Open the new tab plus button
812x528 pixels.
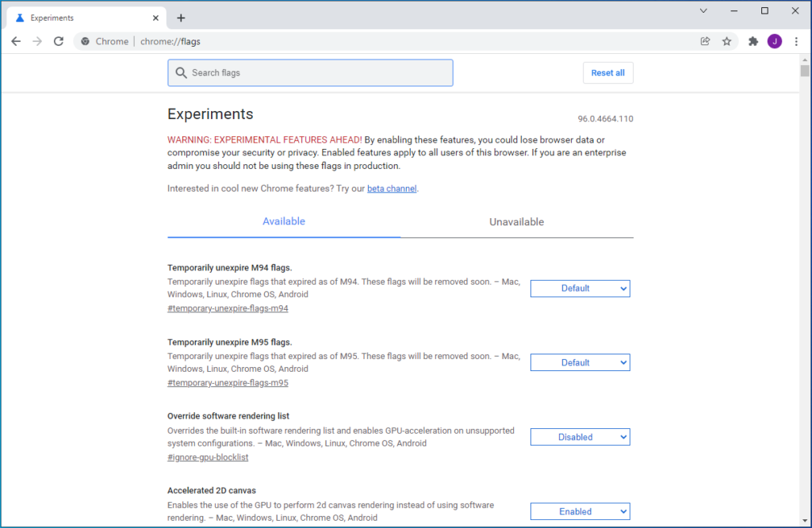point(182,17)
